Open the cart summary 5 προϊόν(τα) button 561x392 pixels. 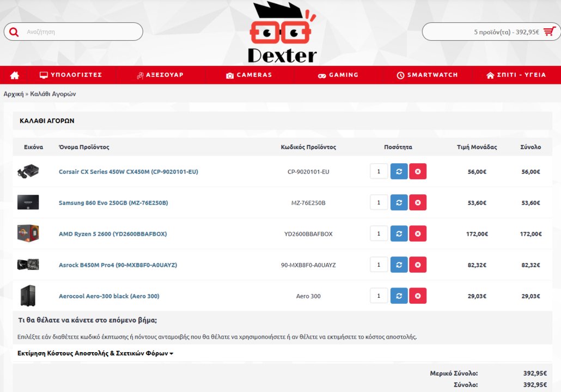491,32
